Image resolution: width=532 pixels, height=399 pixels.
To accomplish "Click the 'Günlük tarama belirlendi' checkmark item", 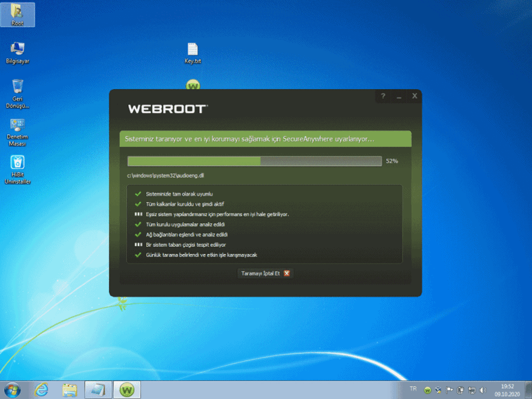I will click(138, 255).
